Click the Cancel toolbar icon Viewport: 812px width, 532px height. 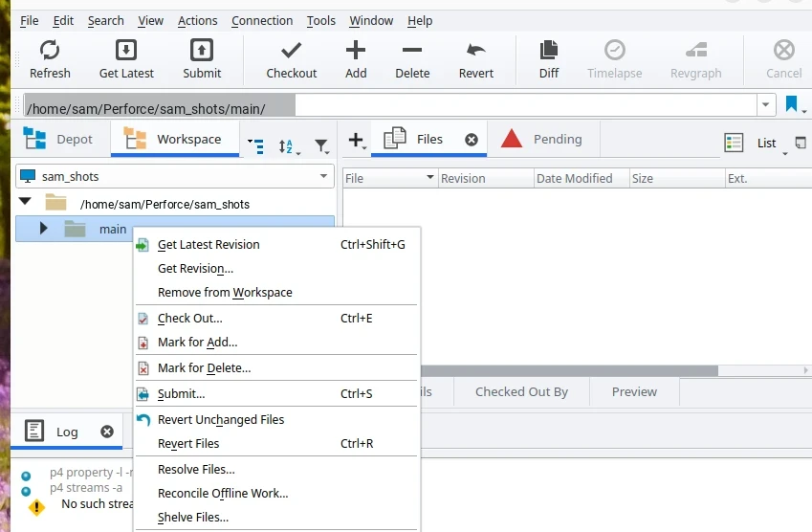784,51
